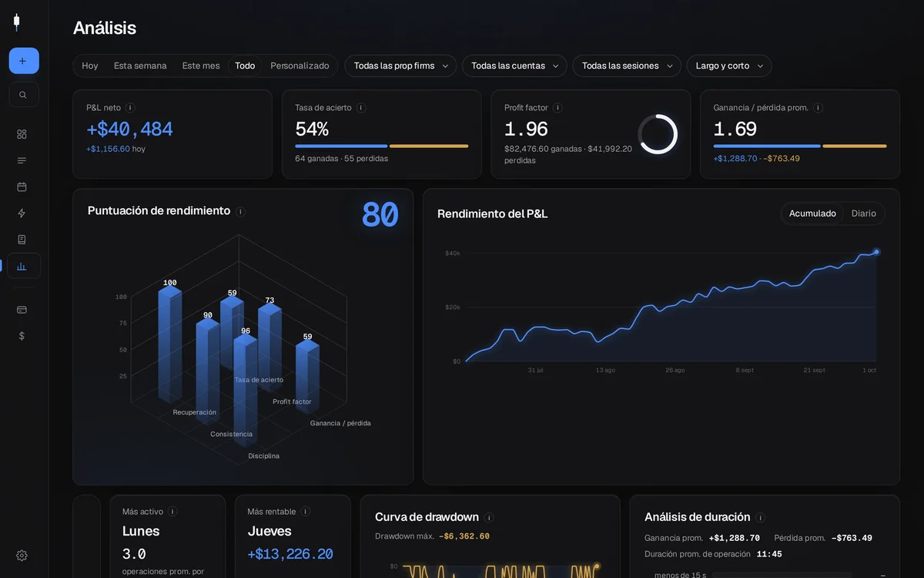Click the performance score 80
Screen dimensions: 924x578
coord(380,215)
